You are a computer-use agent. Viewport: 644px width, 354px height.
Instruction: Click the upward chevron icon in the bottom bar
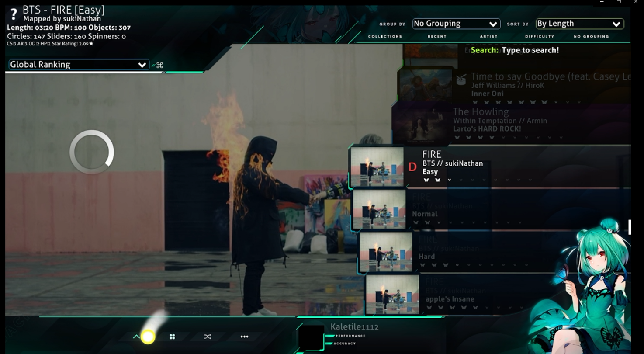coord(136,337)
